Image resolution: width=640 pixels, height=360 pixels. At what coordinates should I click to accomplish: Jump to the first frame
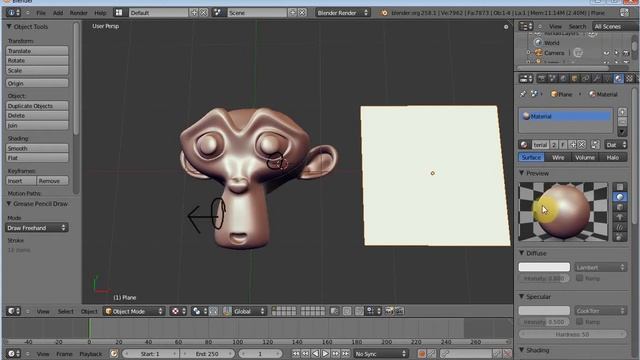pos(296,353)
